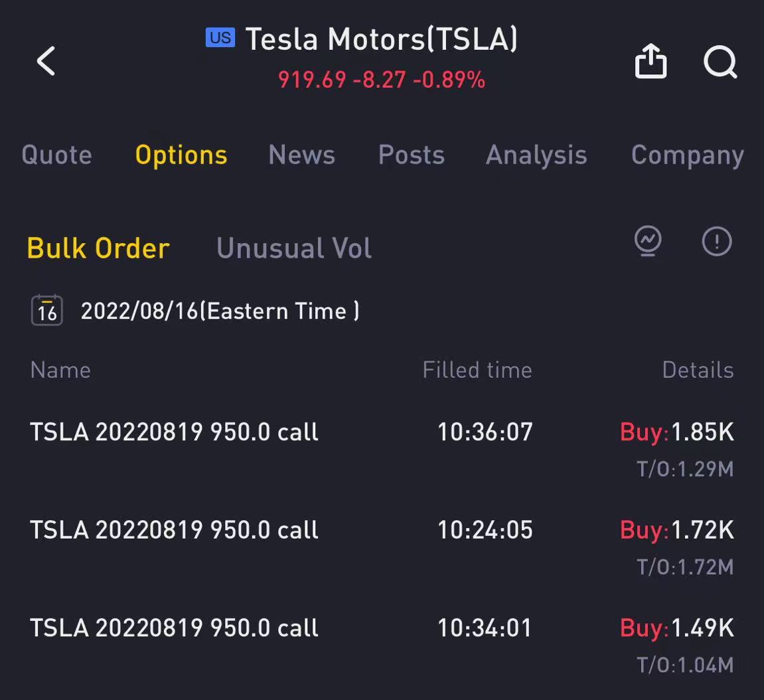Switch to the Quote tab
The height and width of the screenshot is (700, 764).
pos(57,155)
